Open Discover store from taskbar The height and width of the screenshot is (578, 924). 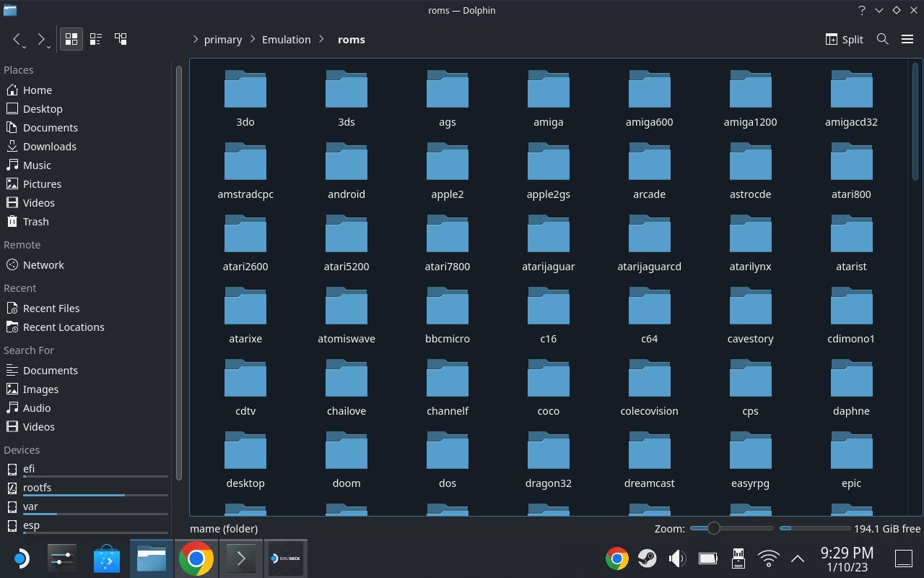(x=107, y=558)
